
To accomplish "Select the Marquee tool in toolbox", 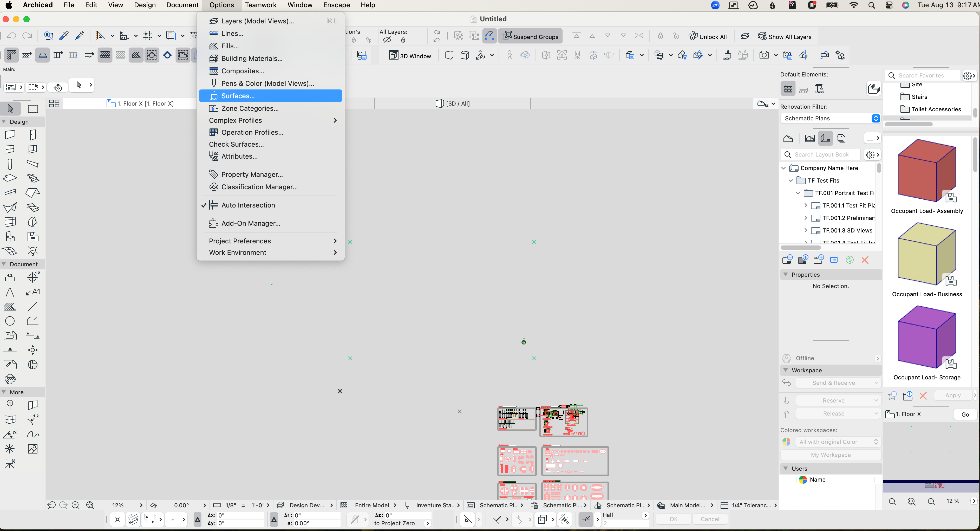I will (33, 109).
